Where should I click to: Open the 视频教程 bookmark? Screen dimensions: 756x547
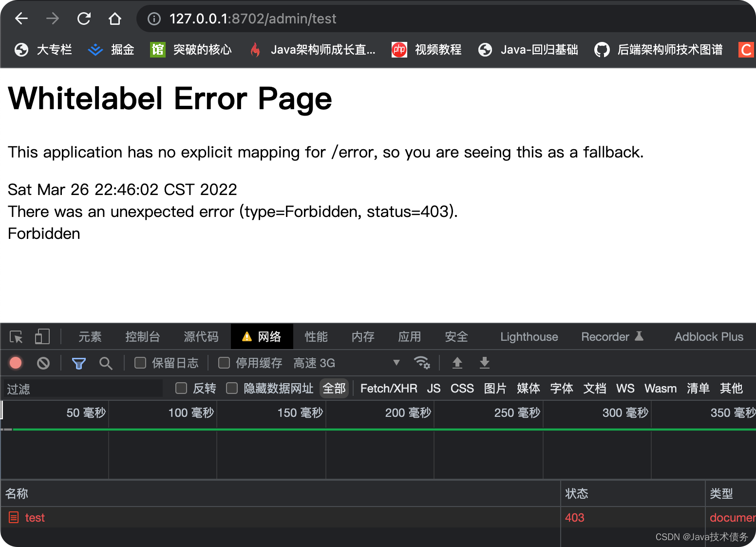427,50
